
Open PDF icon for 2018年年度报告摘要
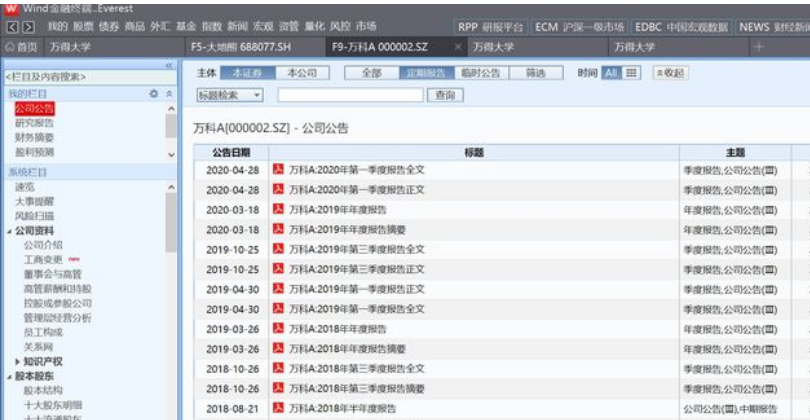(278, 348)
